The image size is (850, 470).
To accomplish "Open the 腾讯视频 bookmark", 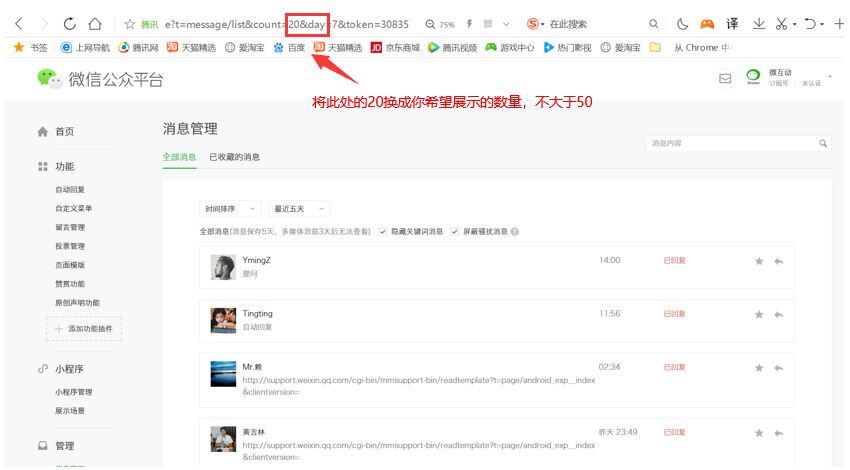I will (452, 48).
